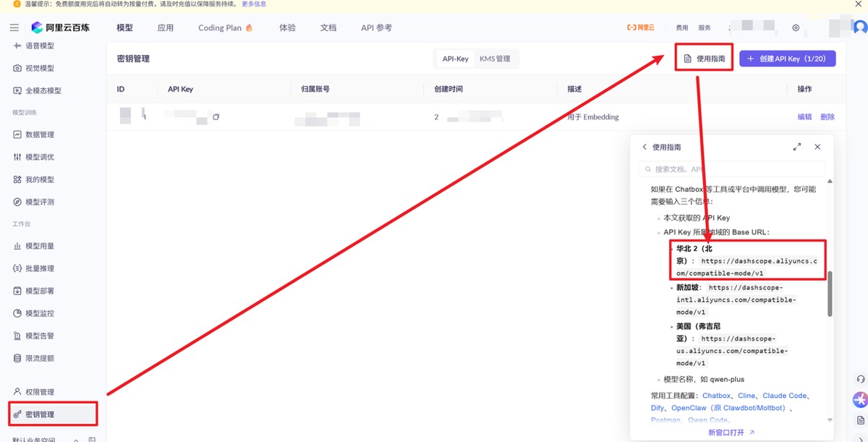Click the 密钥管理 key icon
Viewport: 868px width, 442px height.
click(x=17, y=415)
